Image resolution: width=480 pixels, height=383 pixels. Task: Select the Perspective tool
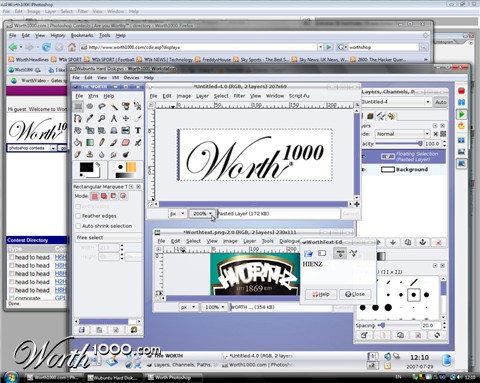[x=114, y=130]
